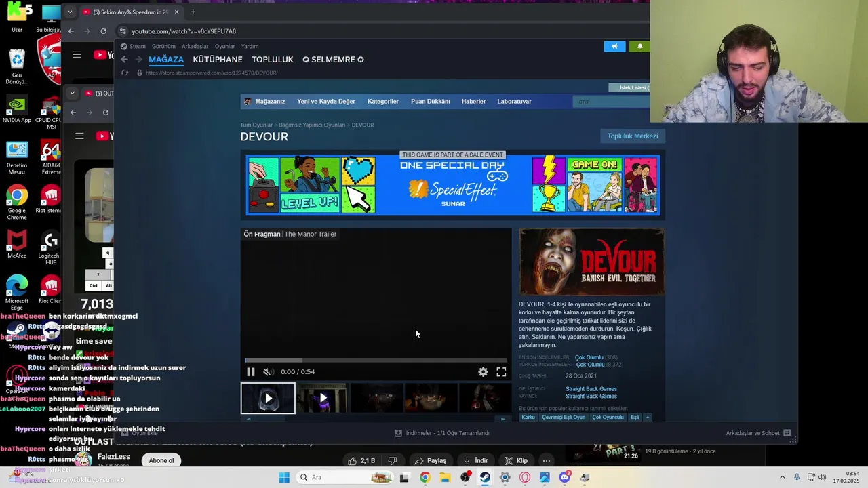Like the YouTube video (2,1 B)
The image size is (868, 488).
tap(361, 460)
